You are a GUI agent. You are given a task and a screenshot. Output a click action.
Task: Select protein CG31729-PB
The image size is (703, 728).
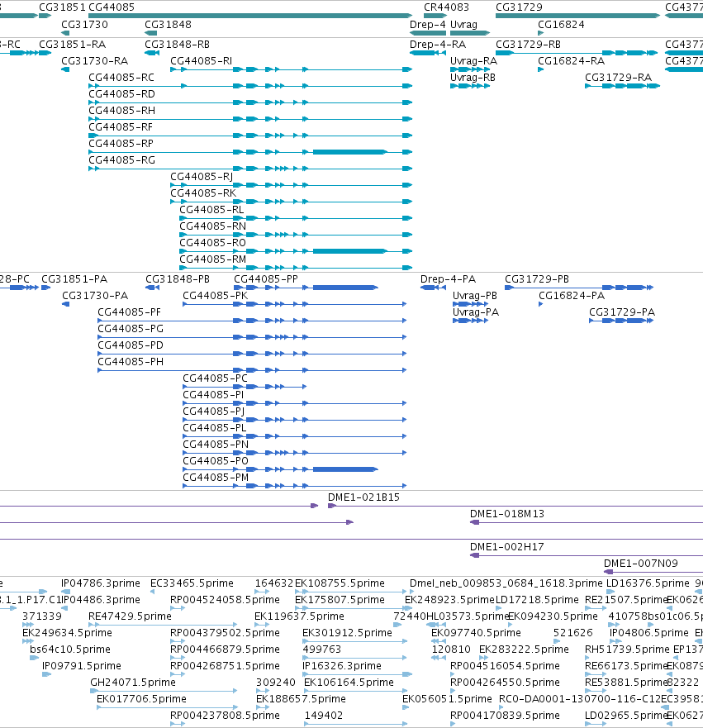(537, 279)
